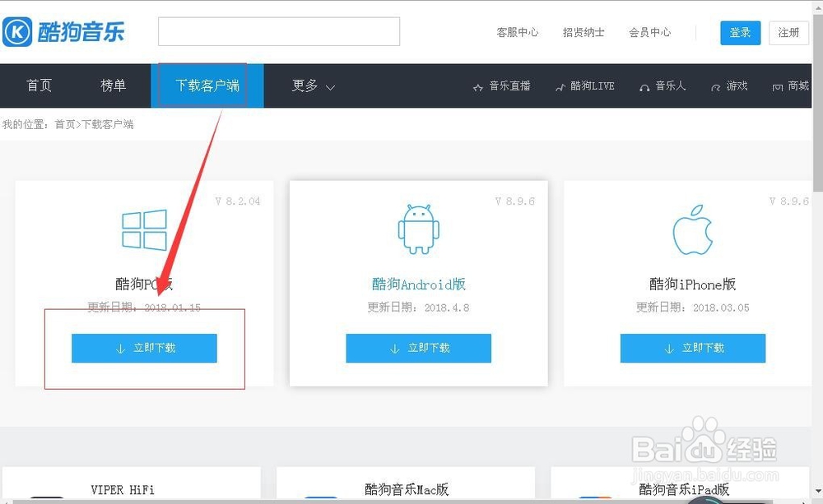
Task: Click the Android card V 8.9.6 version
Action: click(515, 201)
